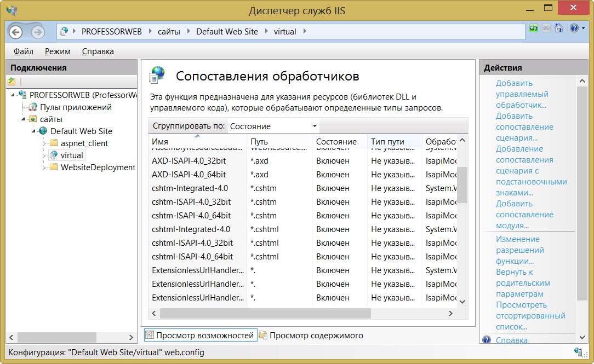This screenshot has width=594, height=364.
Task: Collapse the сайты tree node
Action: [x=23, y=119]
